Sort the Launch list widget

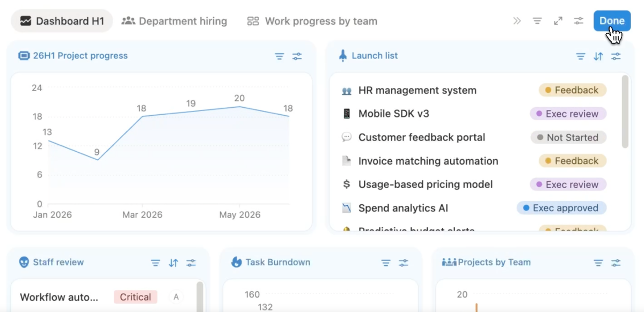[x=598, y=56]
